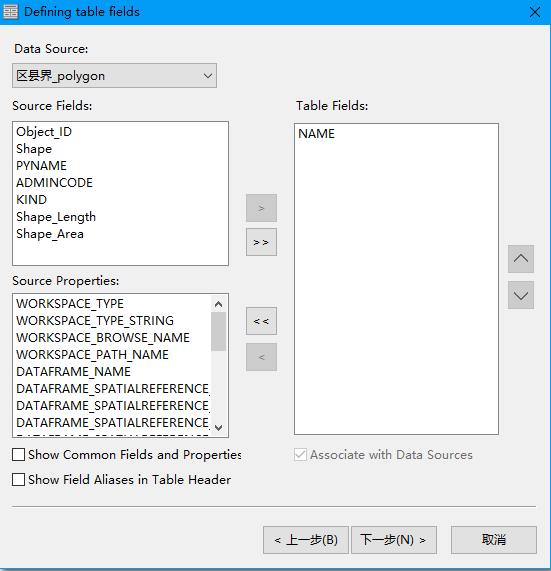Click Source Properties scrollbar up arrow
The height and width of the screenshot is (571, 551).
[219, 304]
